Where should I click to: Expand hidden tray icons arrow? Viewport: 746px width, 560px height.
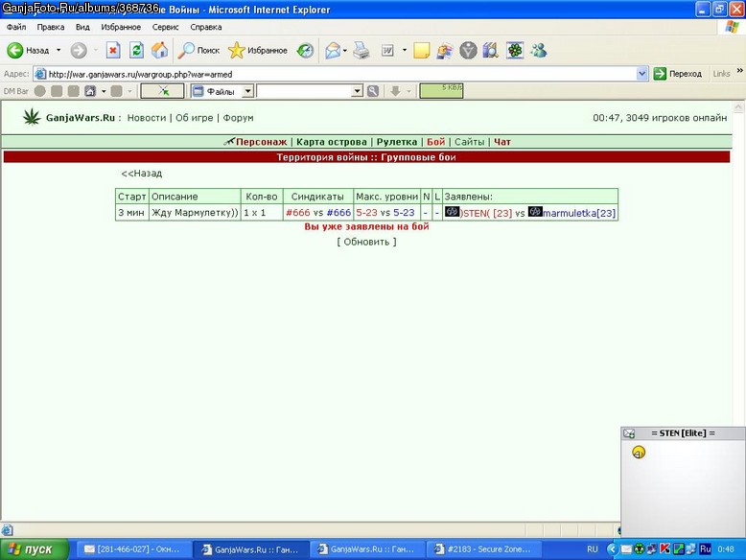point(612,549)
